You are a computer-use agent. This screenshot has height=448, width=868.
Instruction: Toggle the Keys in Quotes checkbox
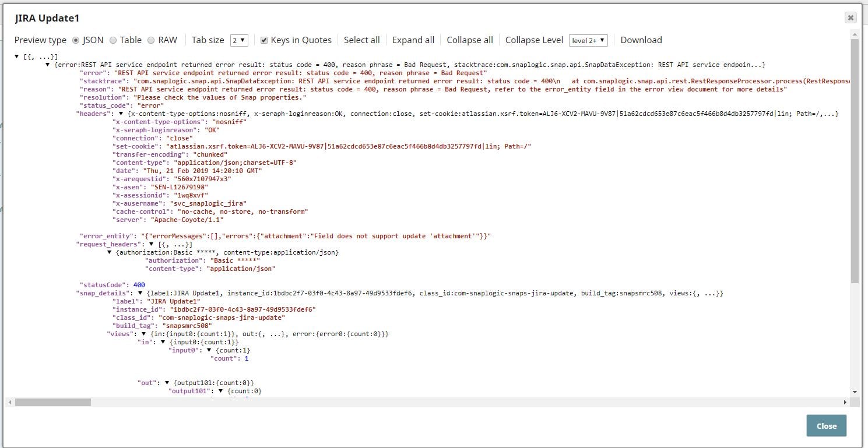[264, 40]
